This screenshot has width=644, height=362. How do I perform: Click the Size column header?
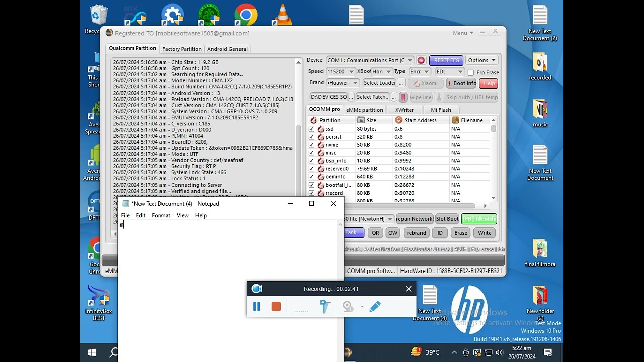click(x=374, y=120)
